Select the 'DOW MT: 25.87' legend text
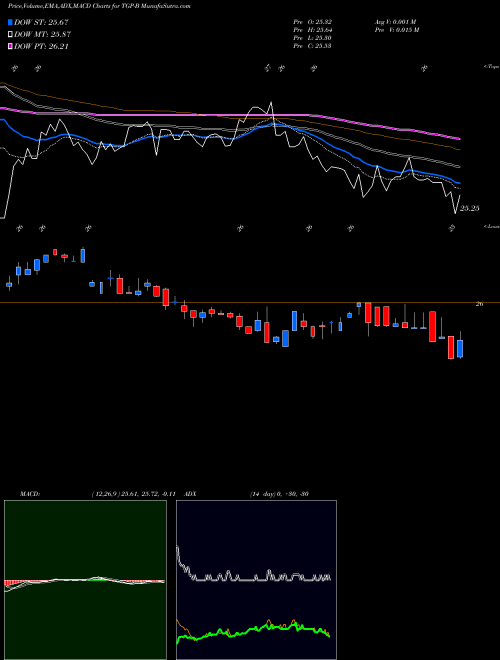This screenshot has height=660, width=500. pyautogui.click(x=43, y=35)
